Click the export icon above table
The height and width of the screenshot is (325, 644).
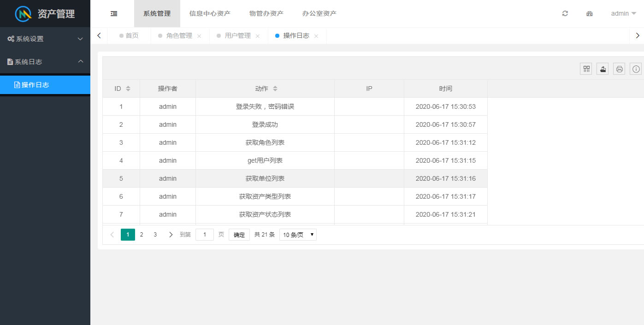(x=603, y=69)
